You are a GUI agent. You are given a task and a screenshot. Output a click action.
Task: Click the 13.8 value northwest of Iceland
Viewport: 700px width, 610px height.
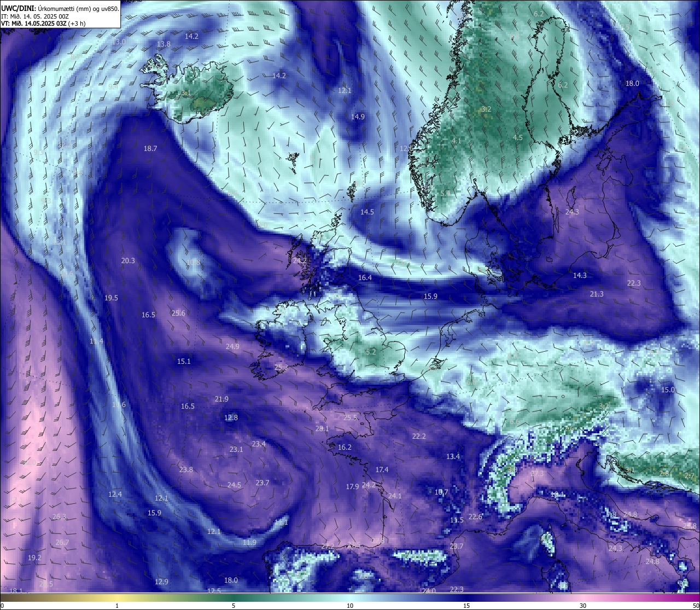pyautogui.click(x=164, y=44)
